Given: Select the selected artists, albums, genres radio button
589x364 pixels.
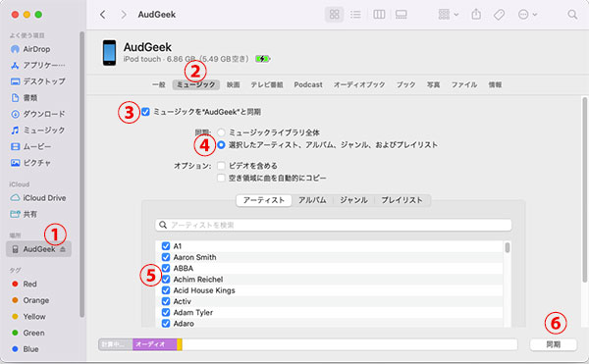Looking at the screenshot, I should [221, 145].
